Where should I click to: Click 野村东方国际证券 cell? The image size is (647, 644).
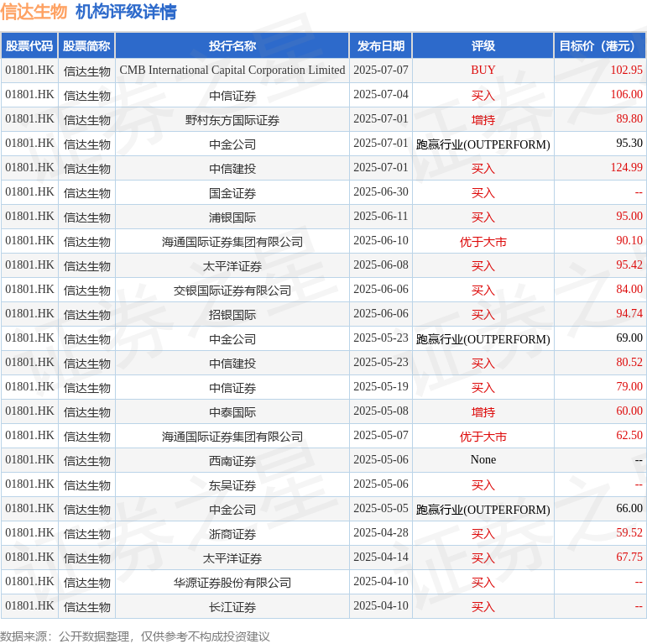point(232,120)
